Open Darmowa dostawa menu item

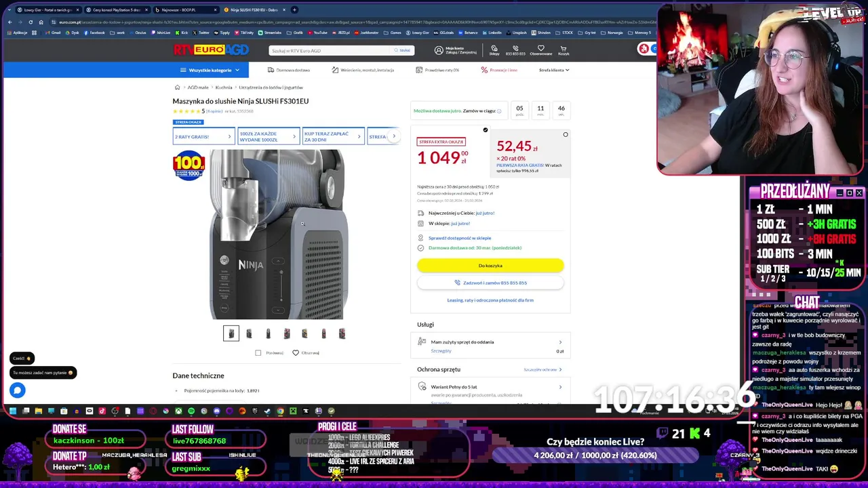(288, 70)
